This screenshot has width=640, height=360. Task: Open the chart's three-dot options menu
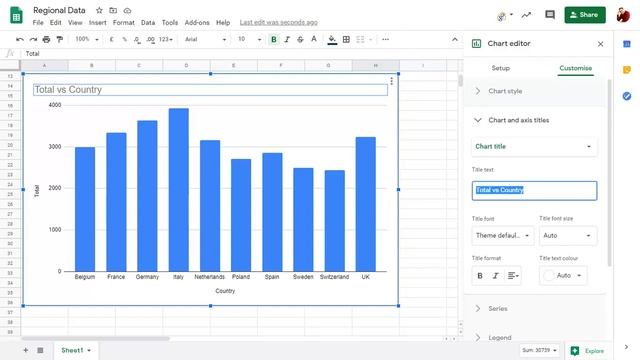click(x=391, y=81)
